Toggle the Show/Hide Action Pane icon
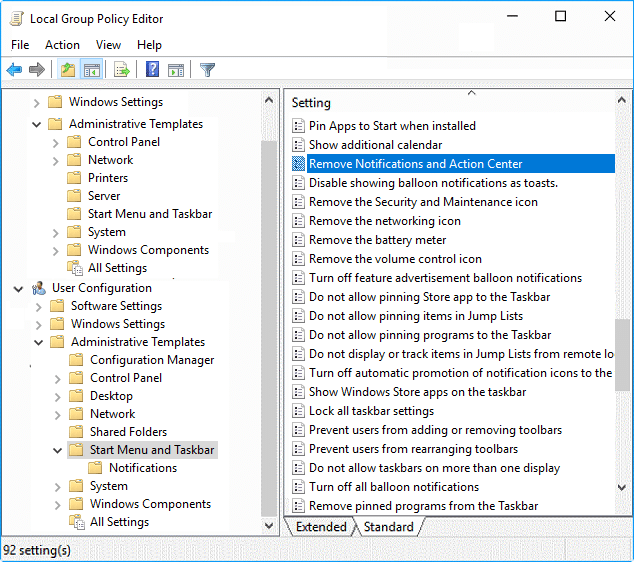Viewport: 634px width, 562px height. [176, 70]
